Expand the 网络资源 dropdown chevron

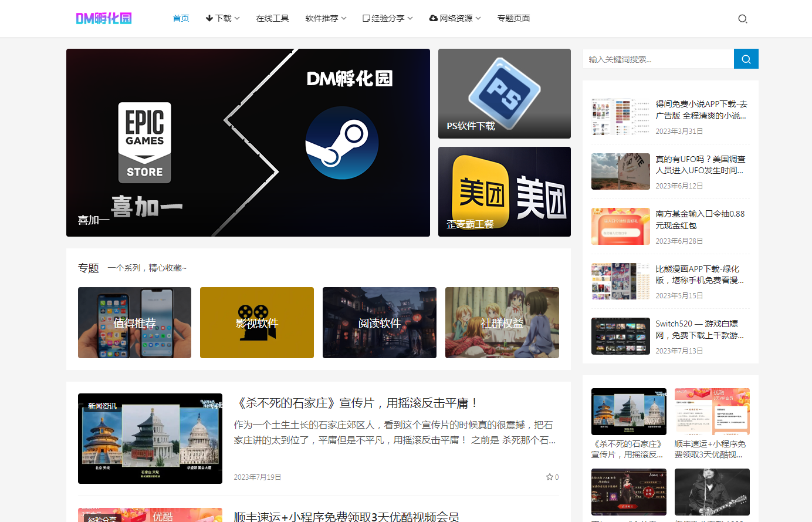pyautogui.click(x=478, y=18)
